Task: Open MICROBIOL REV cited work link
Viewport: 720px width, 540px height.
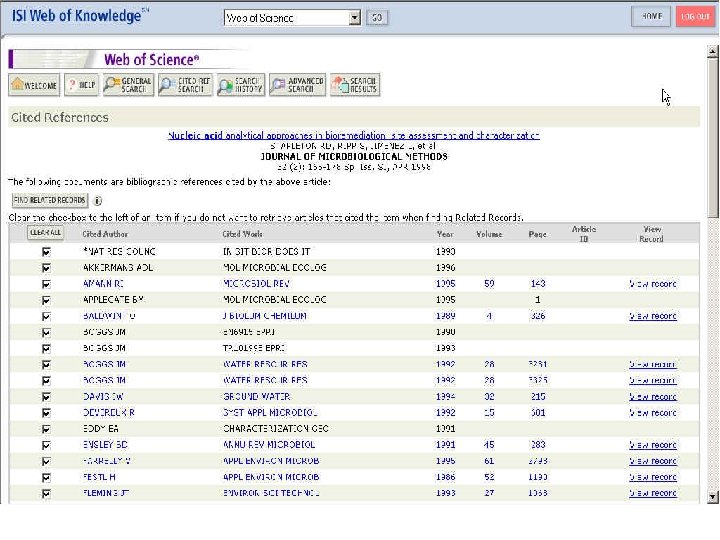Action: pyautogui.click(x=256, y=284)
